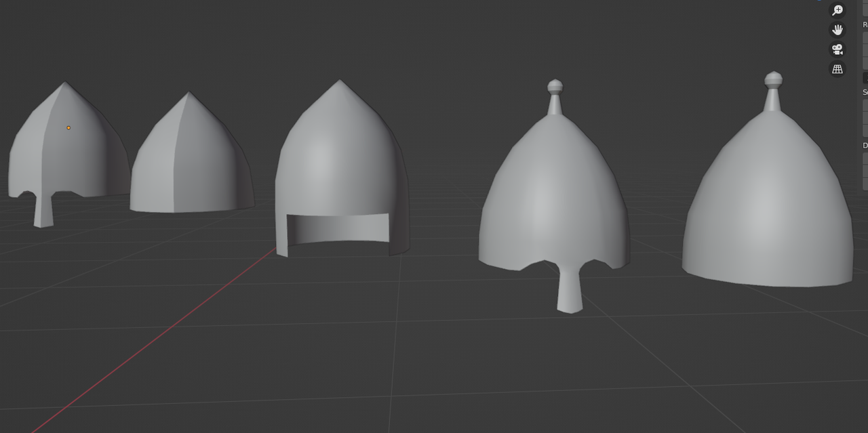Activate the pan view hand icon
Screen dimensions: 868x433
[x=837, y=30]
